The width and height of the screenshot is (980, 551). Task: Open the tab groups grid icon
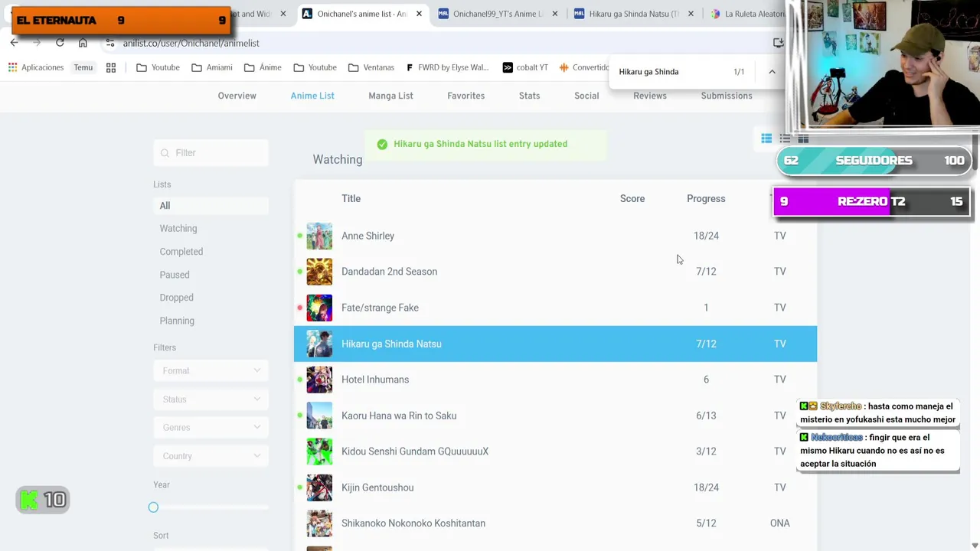[x=111, y=67]
